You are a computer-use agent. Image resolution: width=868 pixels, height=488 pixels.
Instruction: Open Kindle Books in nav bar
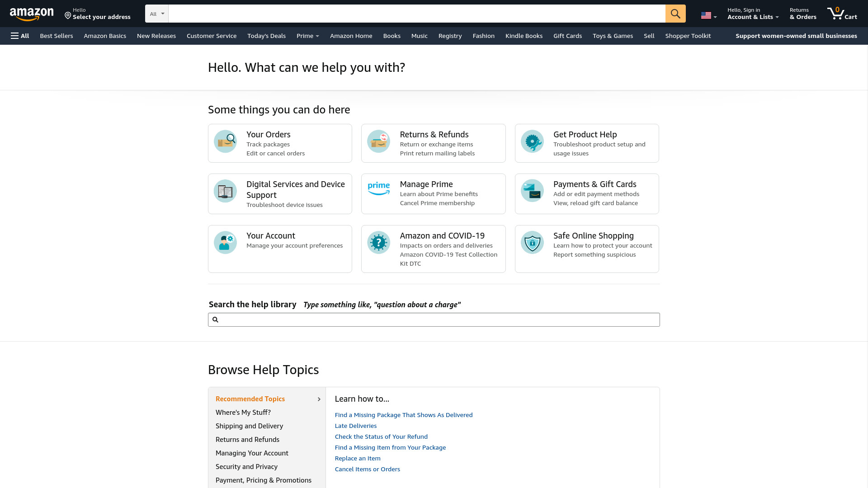point(524,36)
